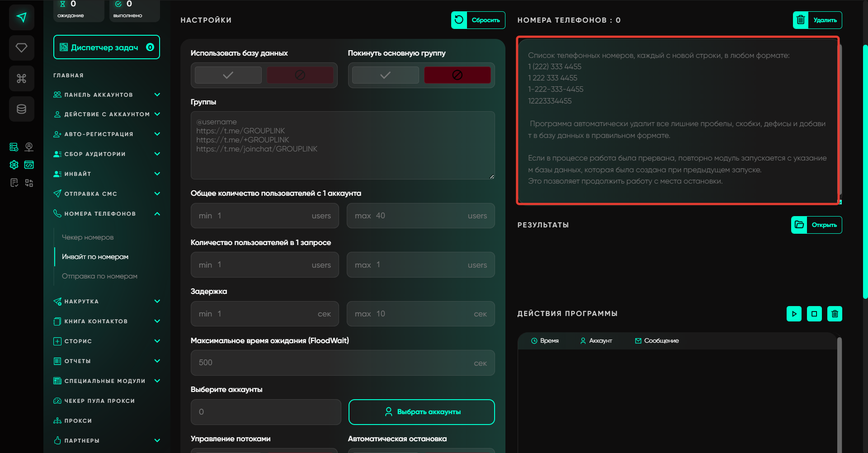
Task: Click the play icon in program actions
Action: [794, 314]
